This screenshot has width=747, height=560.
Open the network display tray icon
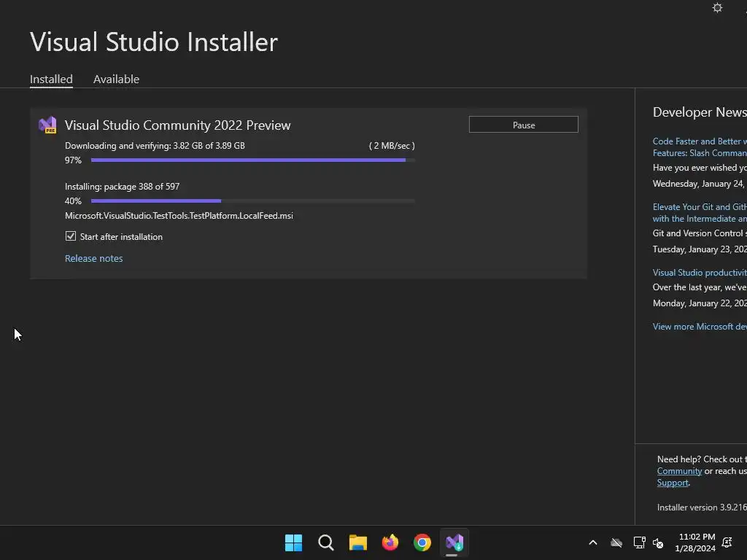[x=639, y=542]
